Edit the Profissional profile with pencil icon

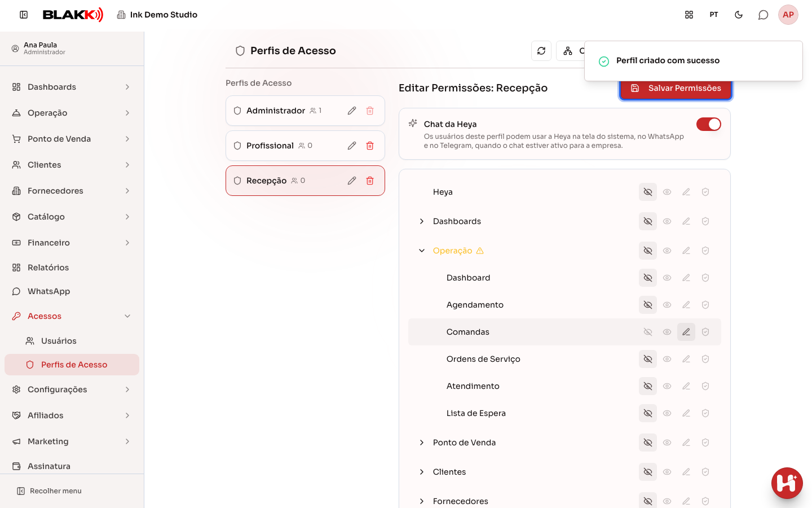coord(352,146)
